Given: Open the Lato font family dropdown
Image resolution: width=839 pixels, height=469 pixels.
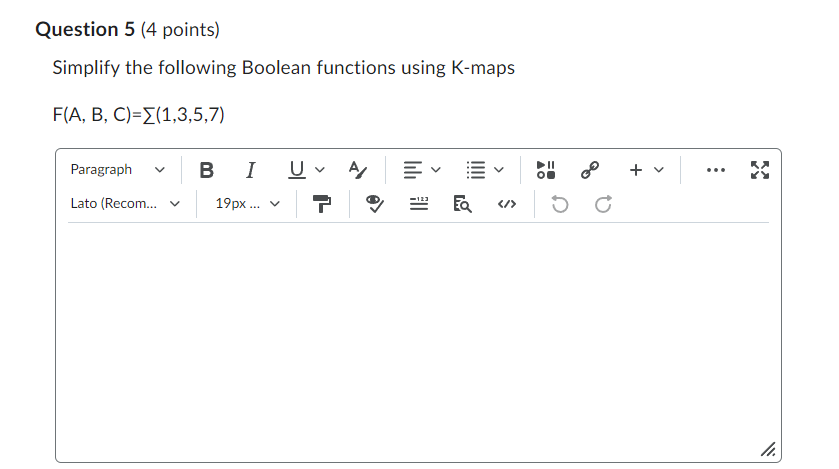Looking at the screenshot, I should pyautogui.click(x=125, y=204).
